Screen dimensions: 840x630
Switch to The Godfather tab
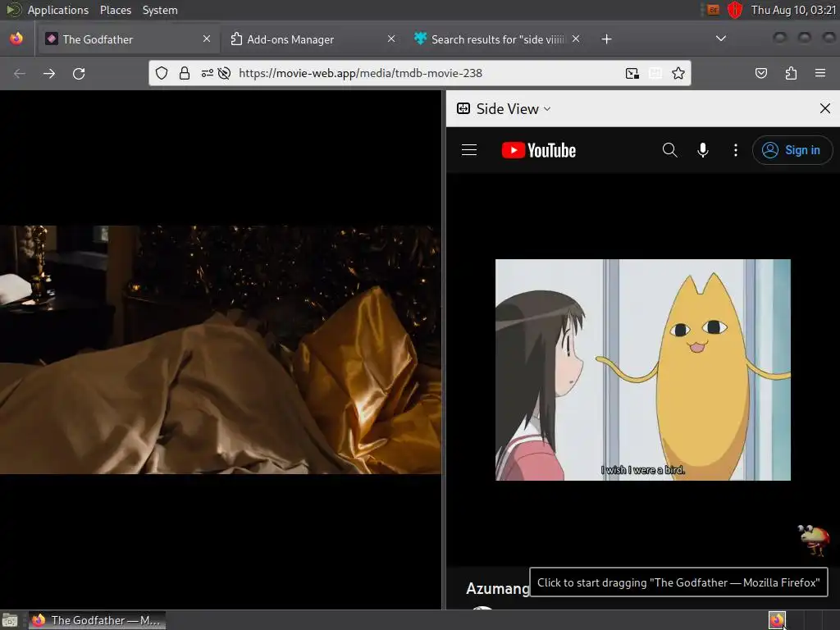coord(127,39)
